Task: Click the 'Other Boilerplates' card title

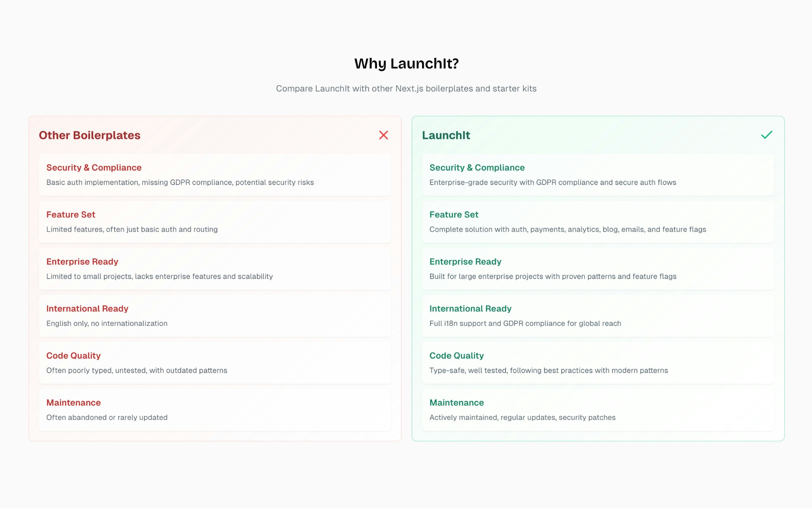Action: (x=90, y=135)
